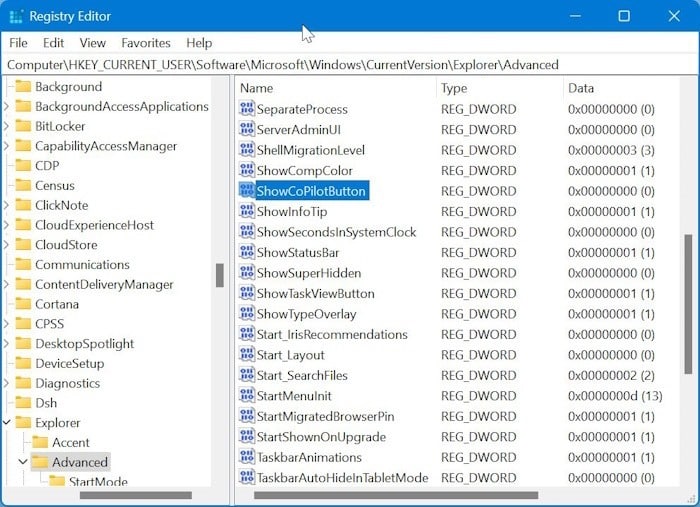Expand the BitLocker key
This screenshot has height=507, width=700.
click(x=6, y=126)
